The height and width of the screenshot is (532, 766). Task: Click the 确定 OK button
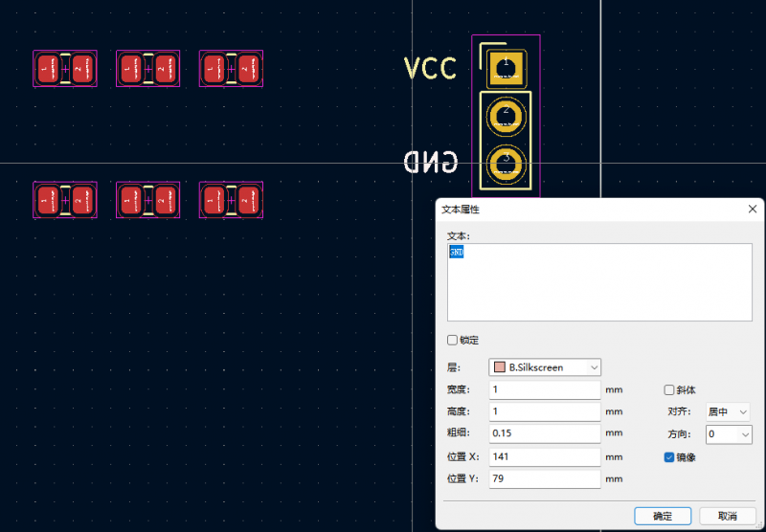click(x=663, y=516)
